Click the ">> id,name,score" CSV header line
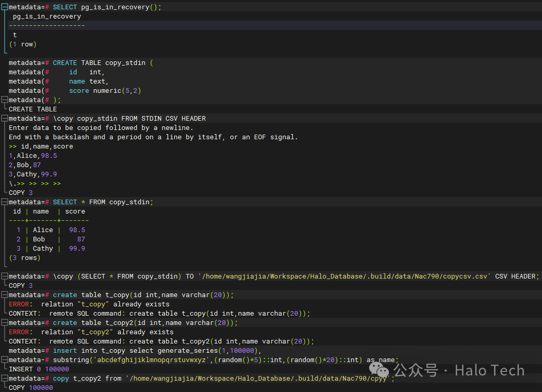 (x=41, y=146)
